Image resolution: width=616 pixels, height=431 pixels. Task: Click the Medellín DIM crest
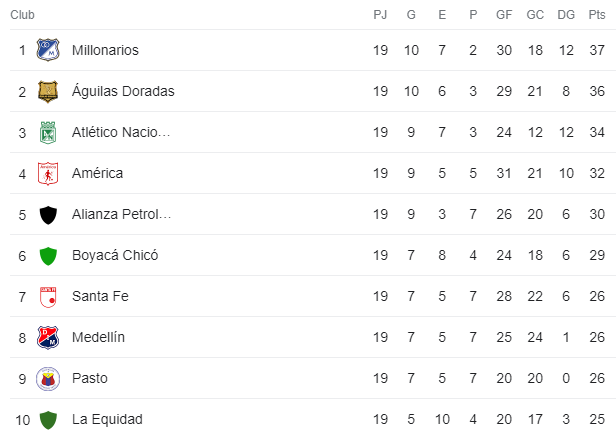tap(48, 337)
